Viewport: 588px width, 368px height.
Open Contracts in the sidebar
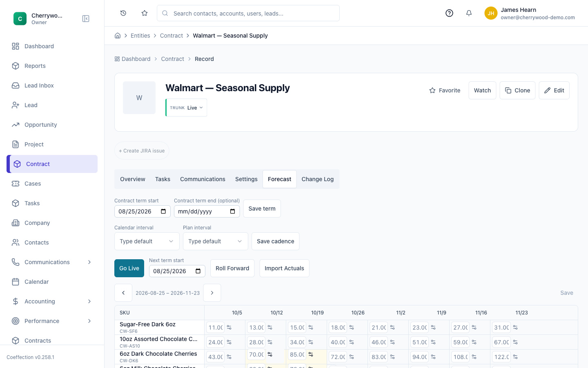[52, 340]
